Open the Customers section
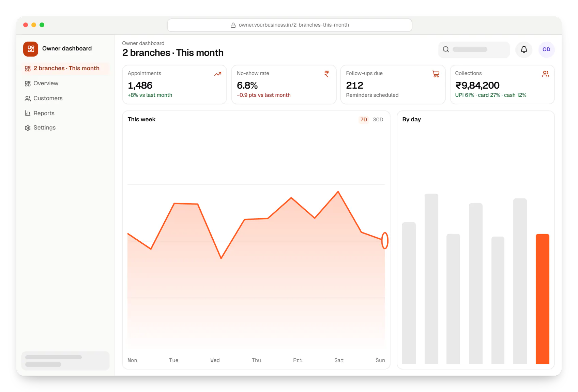This screenshot has width=578, height=392. point(65,99)
